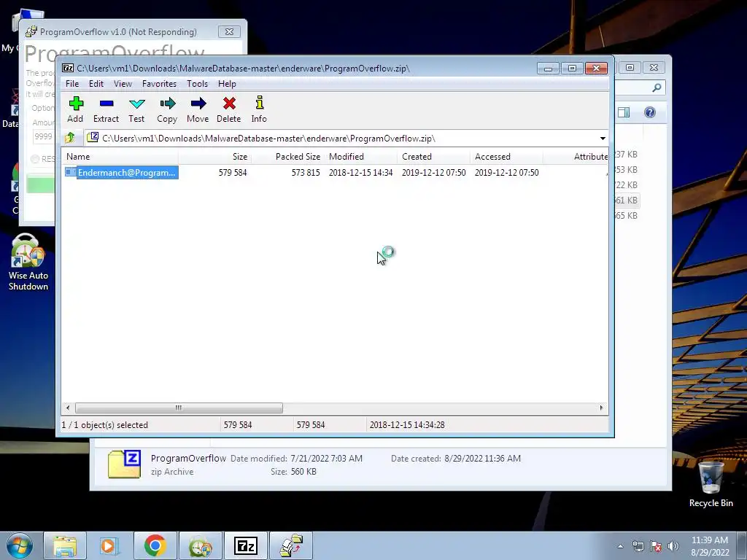Sort by the Name column header
The width and height of the screenshot is (747, 560).
(120, 157)
